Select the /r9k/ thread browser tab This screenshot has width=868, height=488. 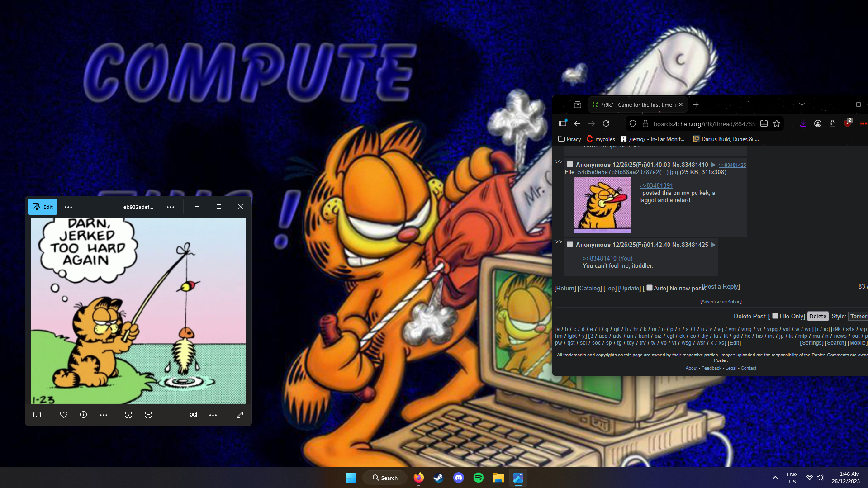click(x=637, y=104)
